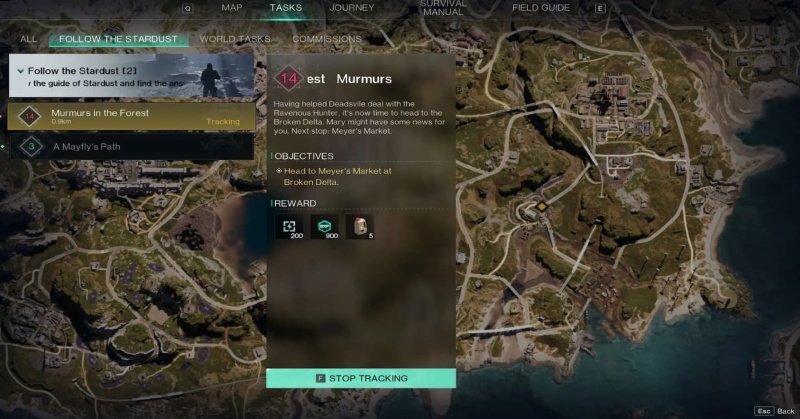Screen dimensions: 800x419
Task: Select the reward item icon with quantity 5
Action: [360, 227]
